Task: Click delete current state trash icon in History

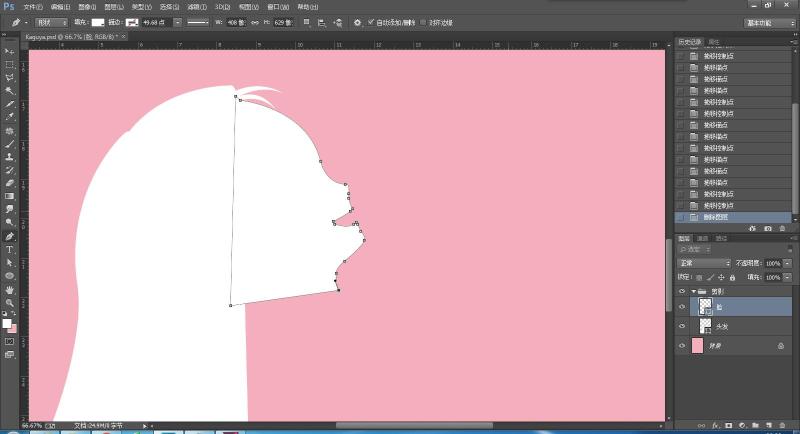Action: 783,228
